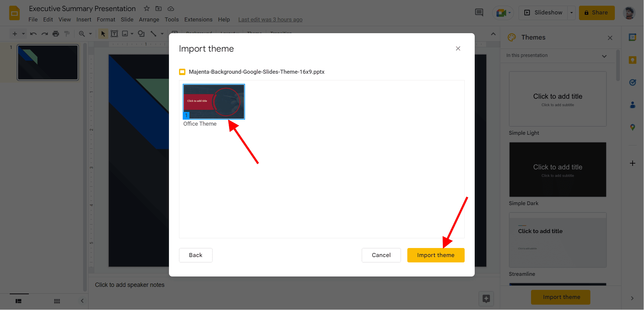The image size is (644, 310).
Task: Switch to filmstrip view
Action: (18, 301)
